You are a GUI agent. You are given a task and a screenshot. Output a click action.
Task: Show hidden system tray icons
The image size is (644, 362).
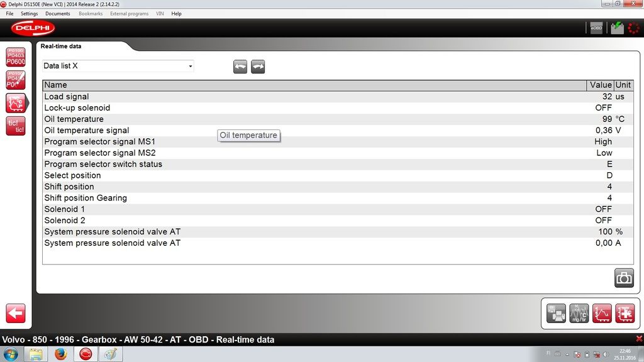(x=567, y=354)
